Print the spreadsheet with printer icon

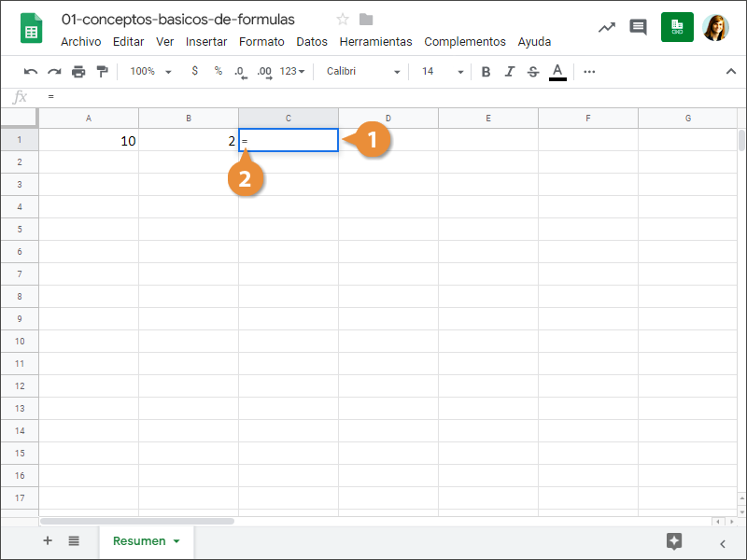[78, 72]
